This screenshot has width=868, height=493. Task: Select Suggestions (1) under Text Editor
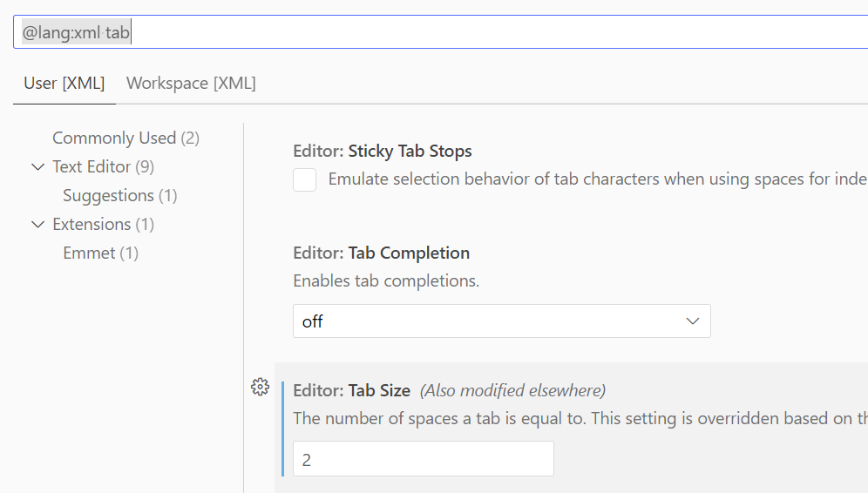[x=119, y=195]
